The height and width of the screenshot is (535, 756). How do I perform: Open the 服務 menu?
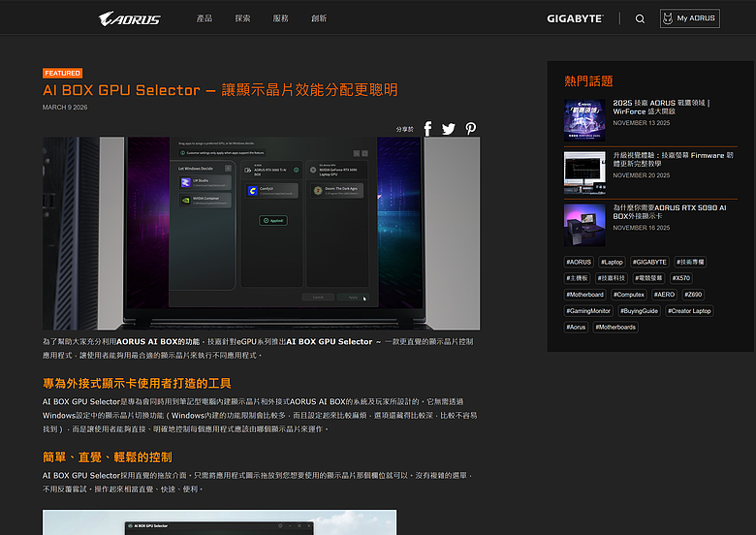point(281,18)
